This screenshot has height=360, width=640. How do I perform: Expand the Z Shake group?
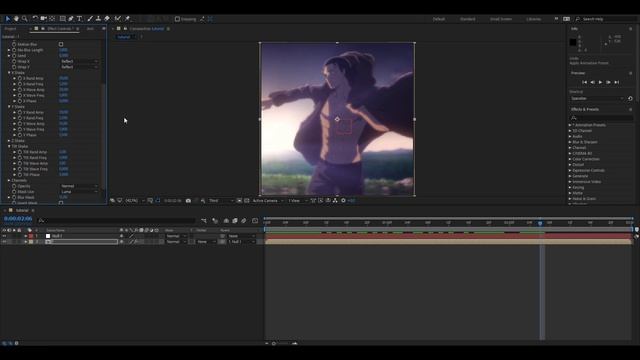pos(9,141)
